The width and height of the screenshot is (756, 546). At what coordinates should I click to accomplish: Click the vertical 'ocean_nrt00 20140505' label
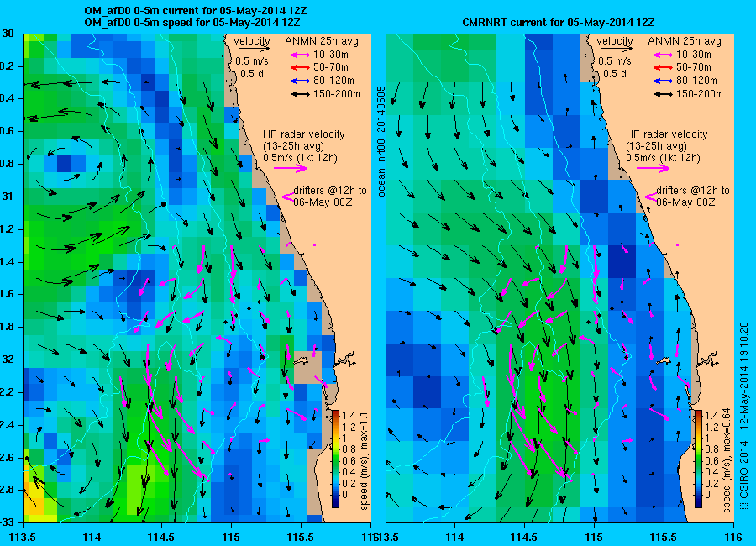[381, 141]
